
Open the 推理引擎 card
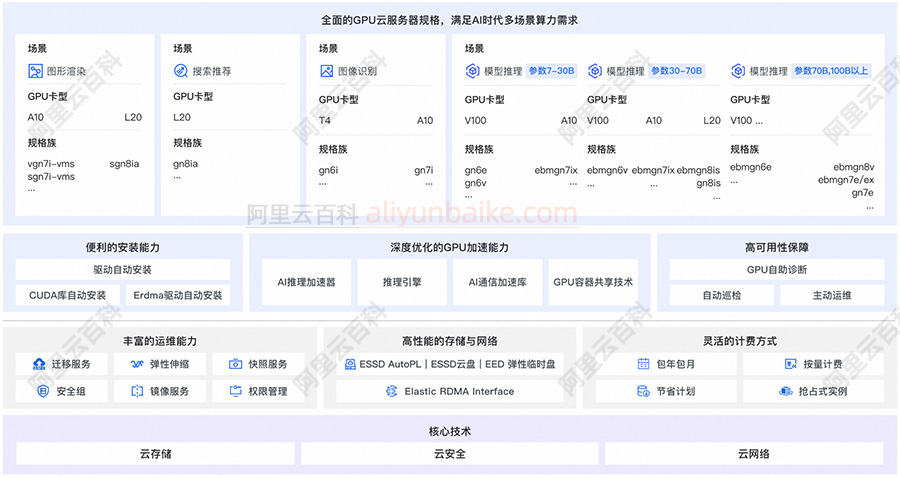click(402, 282)
